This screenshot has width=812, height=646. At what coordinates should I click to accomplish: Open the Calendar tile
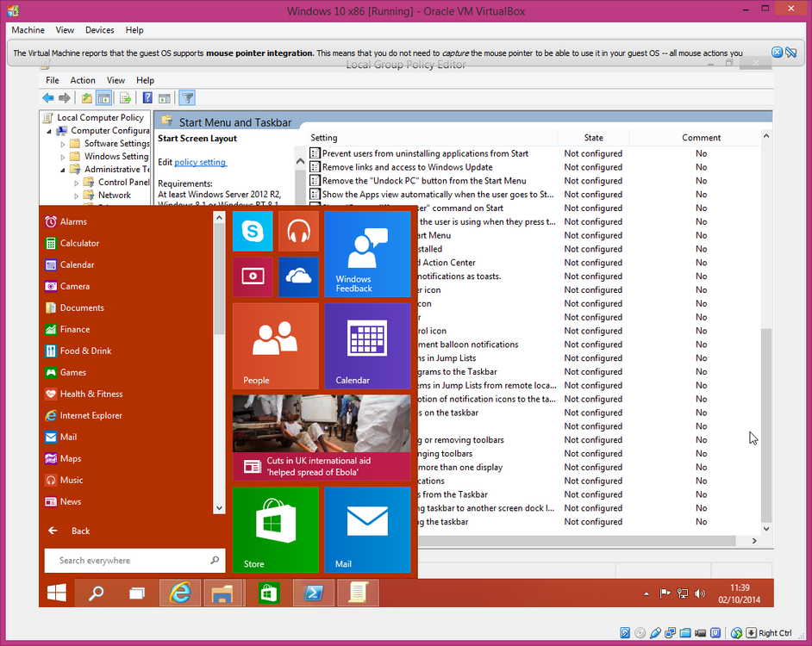[x=368, y=345]
